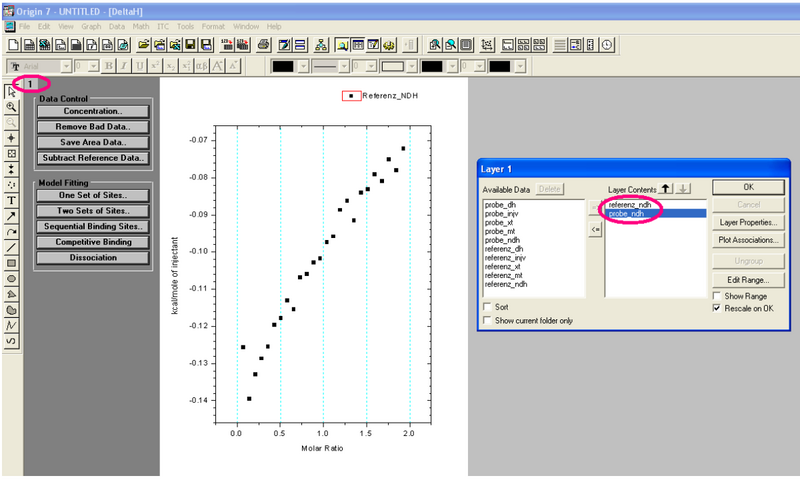The image size is (800, 480).
Task: Uncheck Rescale on OK checkbox
Action: (x=717, y=308)
